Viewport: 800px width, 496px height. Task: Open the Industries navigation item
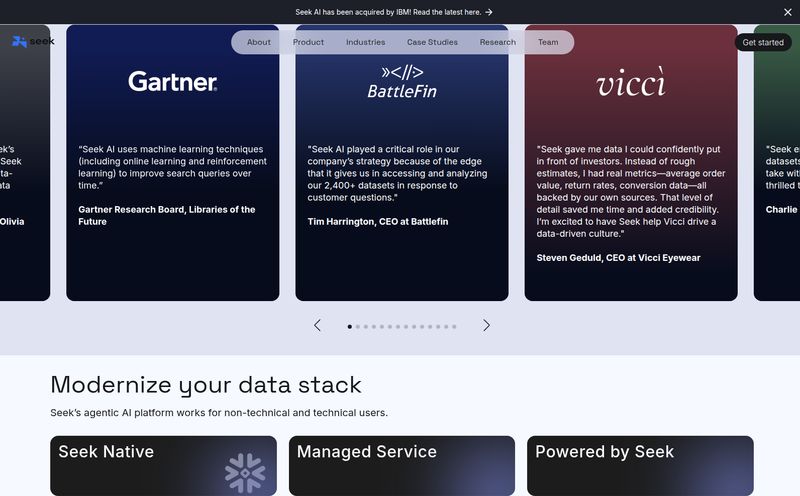tap(365, 42)
